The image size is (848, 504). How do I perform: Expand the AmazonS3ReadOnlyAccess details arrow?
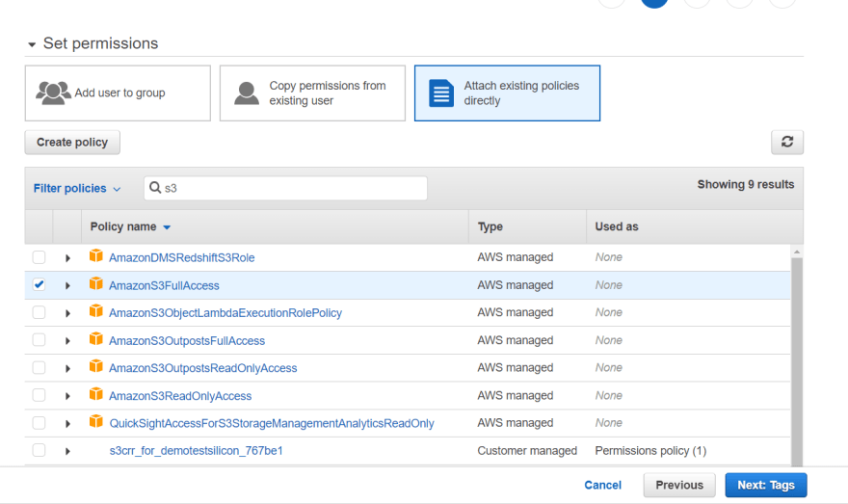[x=67, y=396]
